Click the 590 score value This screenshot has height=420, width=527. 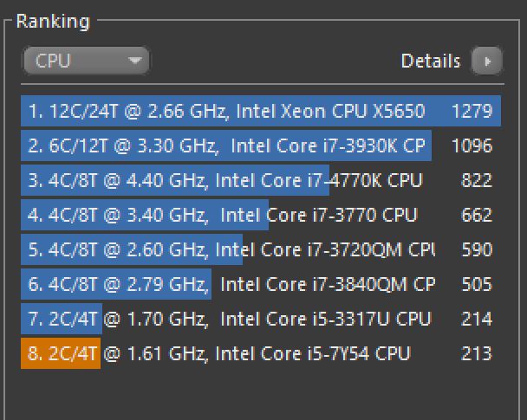476,249
